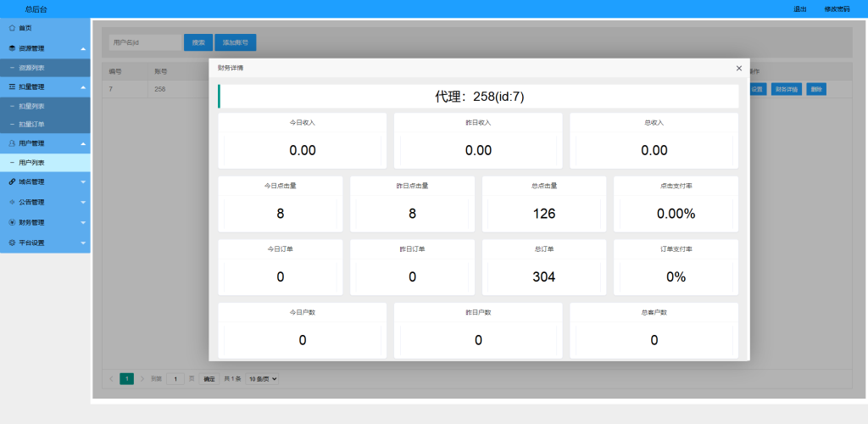Expand the 域名管理 menu arrow
Image resolution: width=868 pixels, height=424 pixels.
83,181
